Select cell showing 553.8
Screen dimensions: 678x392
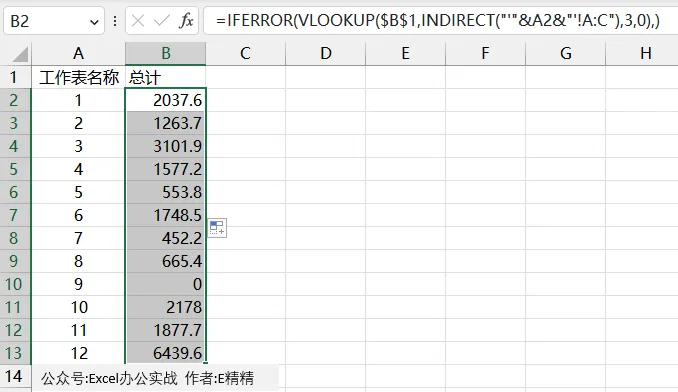[166, 192]
